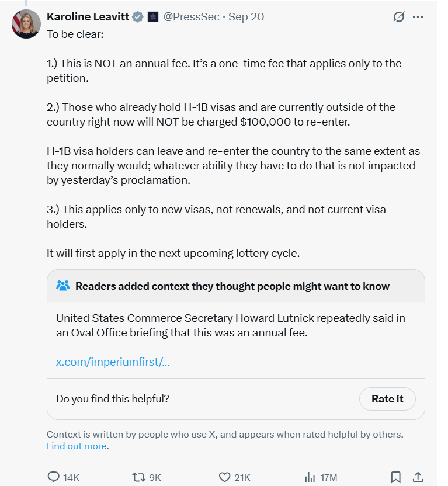Expand the three-dot More options menu
448x486 pixels.
point(418,17)
